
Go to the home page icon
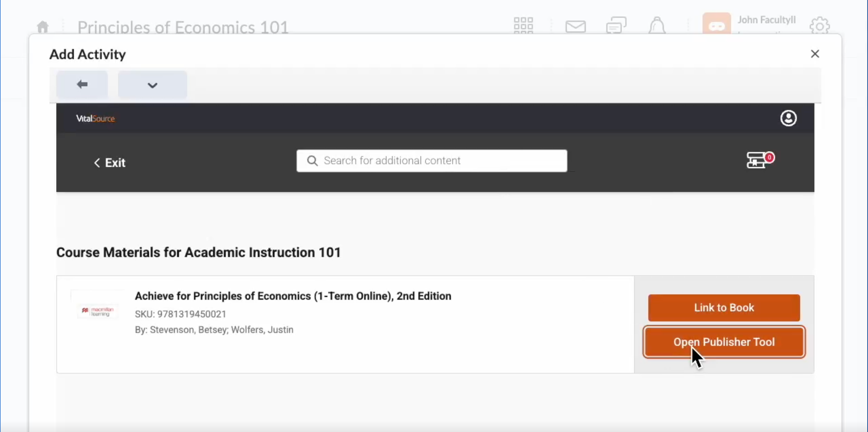43,26
